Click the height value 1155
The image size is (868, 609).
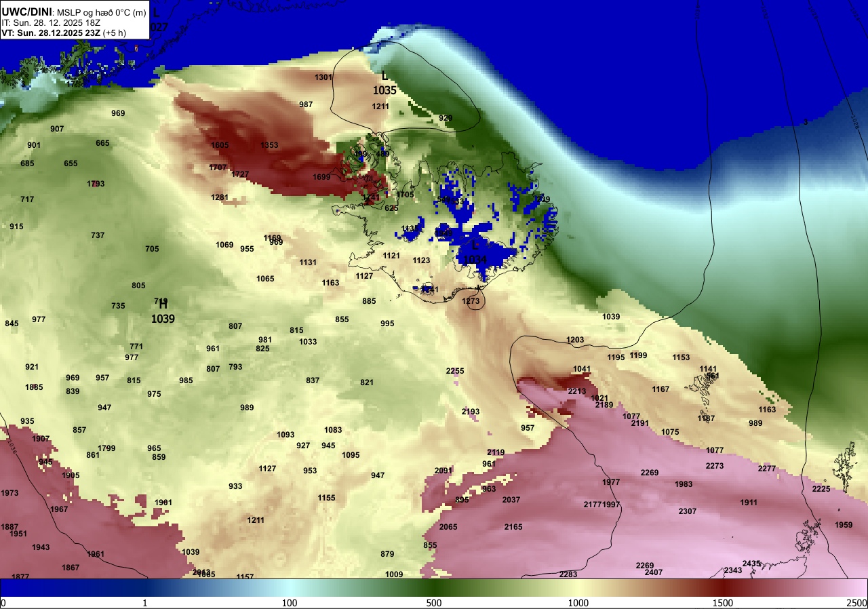[x=326, y=498]
